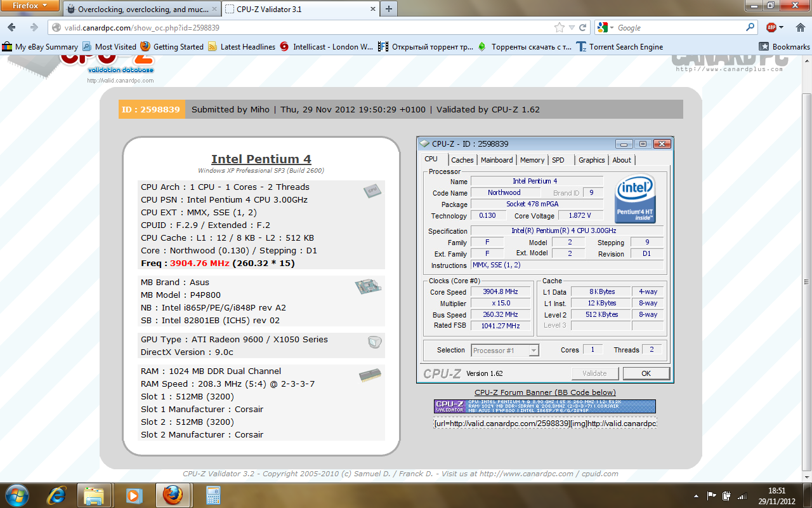The image size is (812, 508).
Task: Click the Validate button in CPU-Z
Action: coord(594,373)
